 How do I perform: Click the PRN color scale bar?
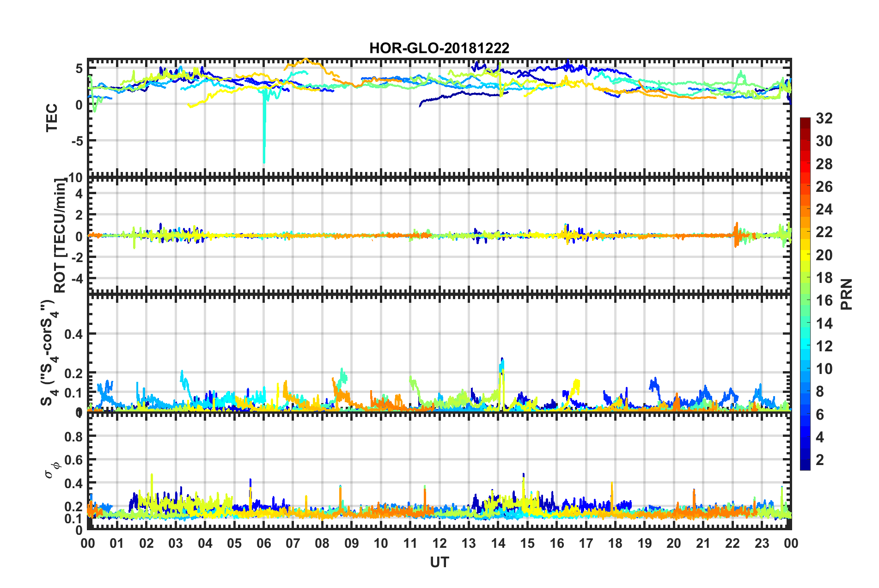[805, 294]
